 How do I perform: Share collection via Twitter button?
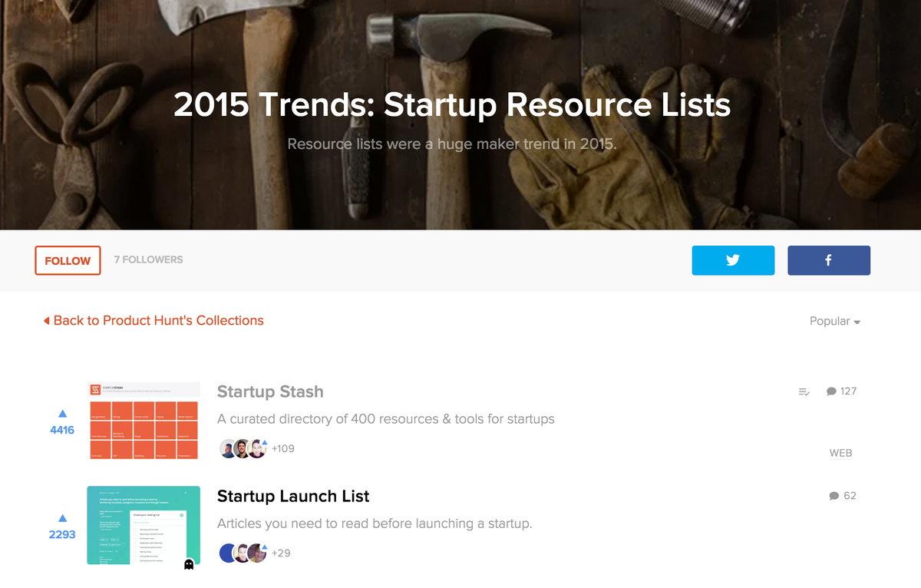(733, 260)
